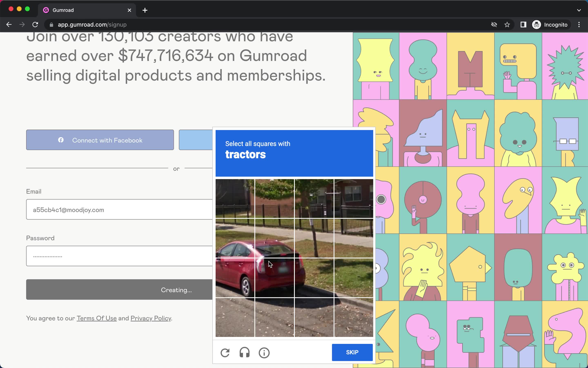588x368 pixels.
Task: Select captcha tile showing the car's rear wheel
Action: pos(235,278)
